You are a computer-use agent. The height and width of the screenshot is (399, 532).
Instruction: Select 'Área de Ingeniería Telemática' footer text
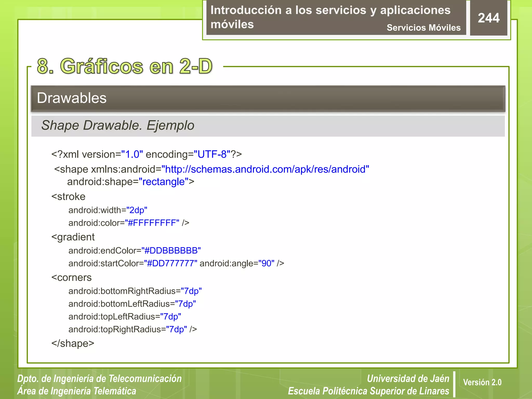(x=77, y=391)
